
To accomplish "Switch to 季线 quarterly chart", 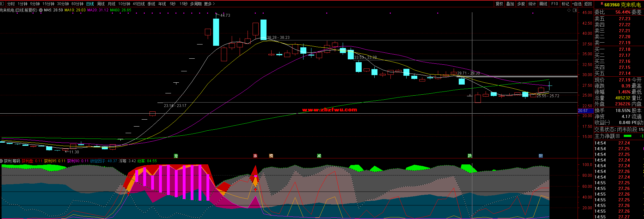I will 151,4.
